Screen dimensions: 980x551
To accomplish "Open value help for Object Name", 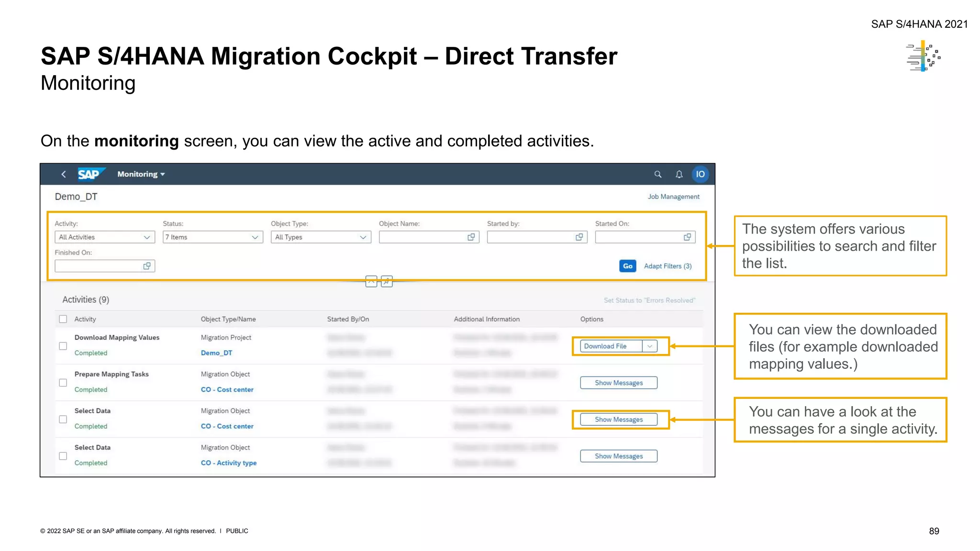I will click(471, 237).
